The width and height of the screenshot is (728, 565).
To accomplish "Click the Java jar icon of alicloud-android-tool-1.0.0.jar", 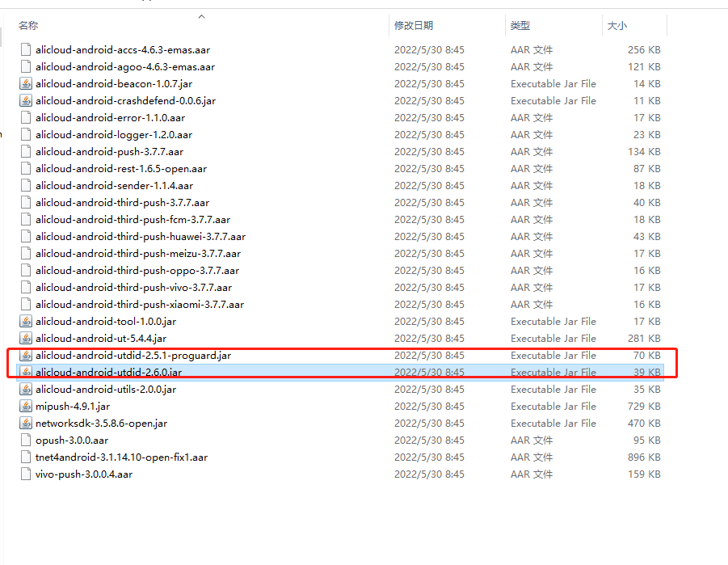I will pos(26,321).
